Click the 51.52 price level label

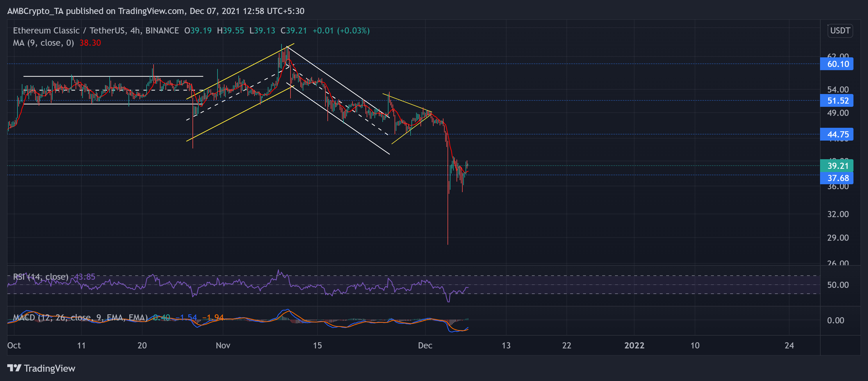tap(837, 100)
